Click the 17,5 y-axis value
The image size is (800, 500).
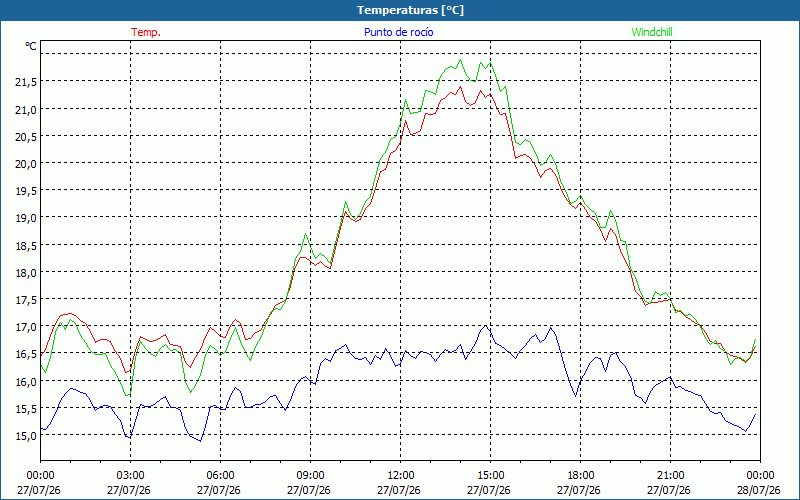[x=26, y=299]
